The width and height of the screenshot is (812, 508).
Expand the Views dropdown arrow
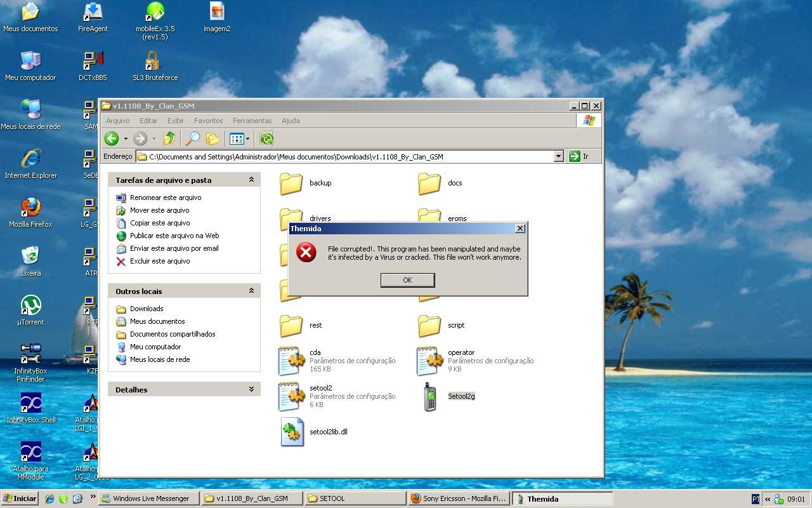click(247, 138)
